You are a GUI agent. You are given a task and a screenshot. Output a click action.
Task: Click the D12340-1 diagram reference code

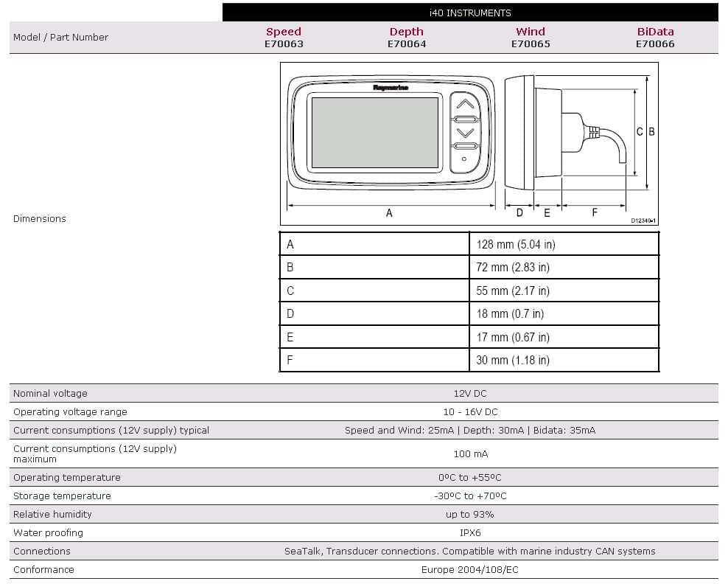[643, 220]
